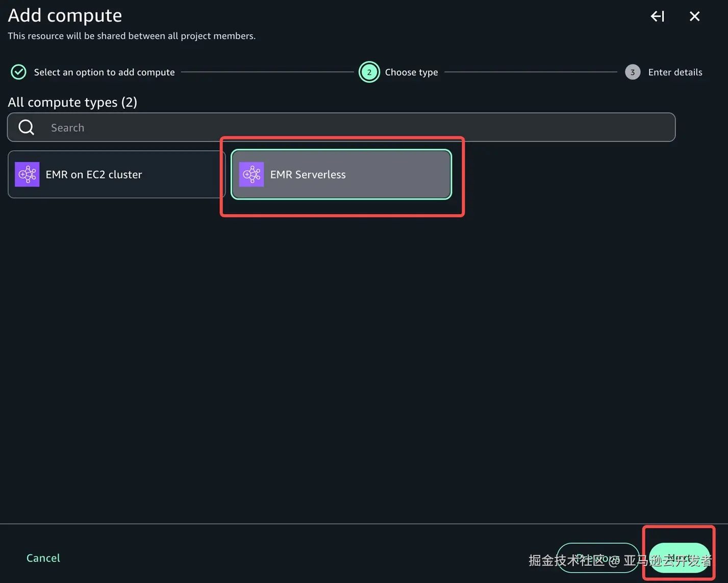Go to 'Select an option to add compute' step
The image size is (728, 583).
click(104, 72)
